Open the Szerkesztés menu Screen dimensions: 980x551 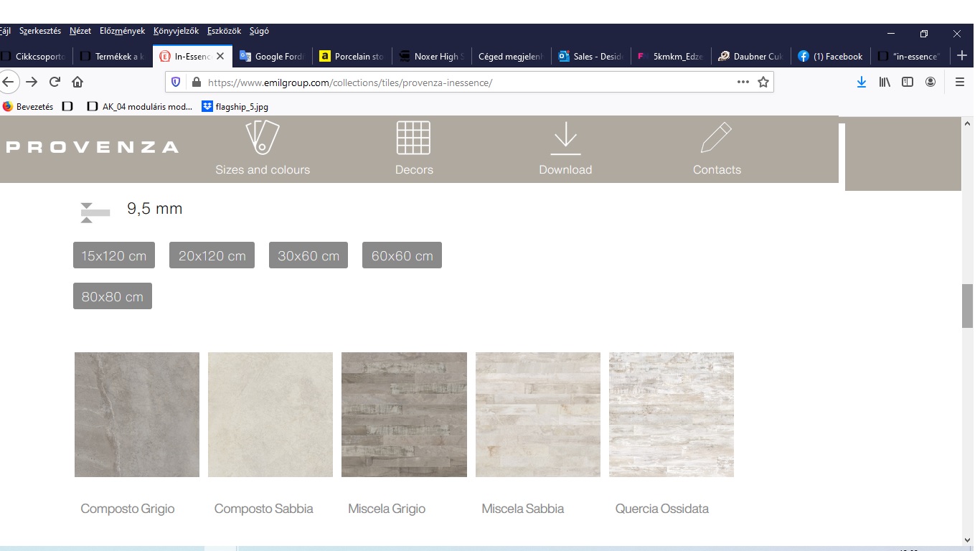(x=40, y=32)
